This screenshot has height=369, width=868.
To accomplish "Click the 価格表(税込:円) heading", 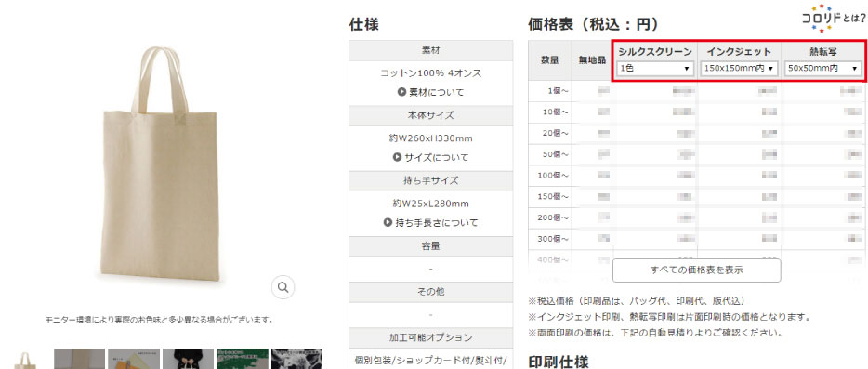I will [x=593, y=24].
